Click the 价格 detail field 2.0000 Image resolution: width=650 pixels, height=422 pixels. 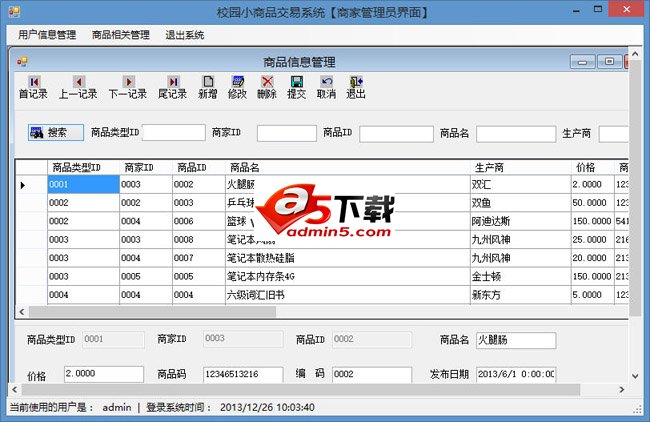pos(104,374)
